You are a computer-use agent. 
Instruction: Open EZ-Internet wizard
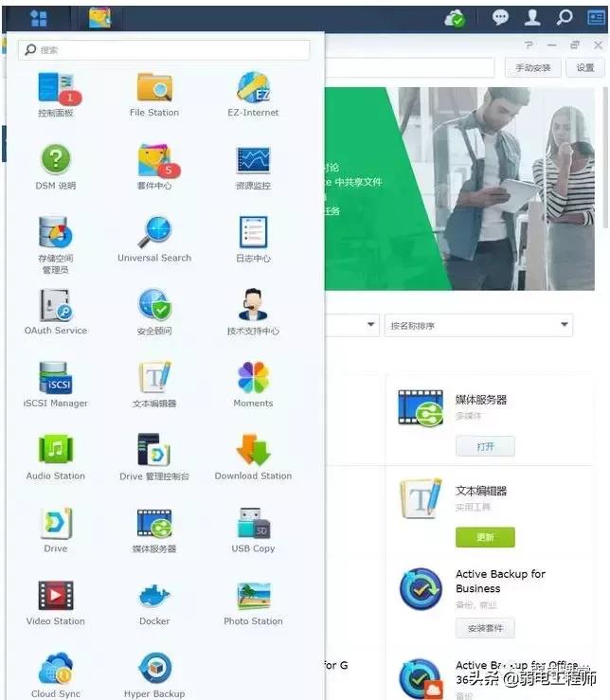click(x=253, y=94)
